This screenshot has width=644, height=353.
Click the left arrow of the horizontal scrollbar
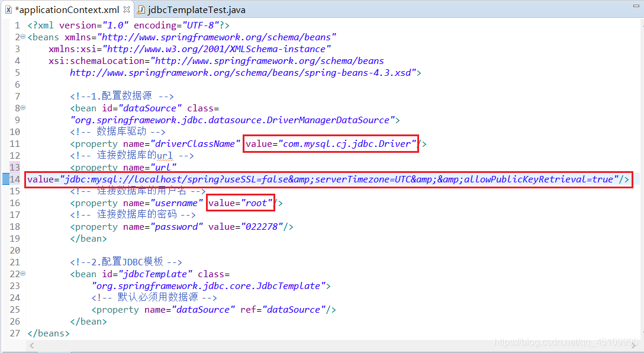(x=31, y=345)
